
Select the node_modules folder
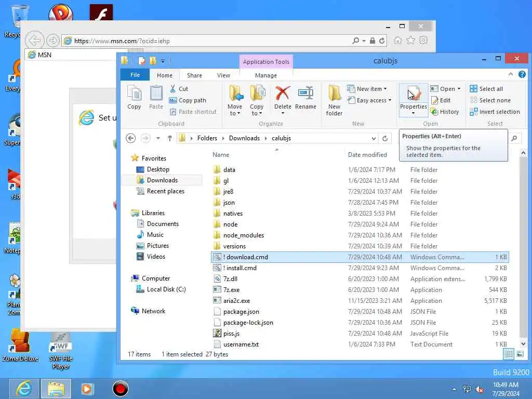click(x=244, y=235)
